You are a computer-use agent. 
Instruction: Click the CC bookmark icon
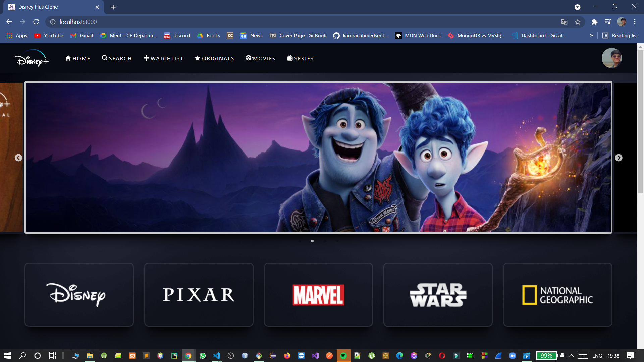point(230,36)
